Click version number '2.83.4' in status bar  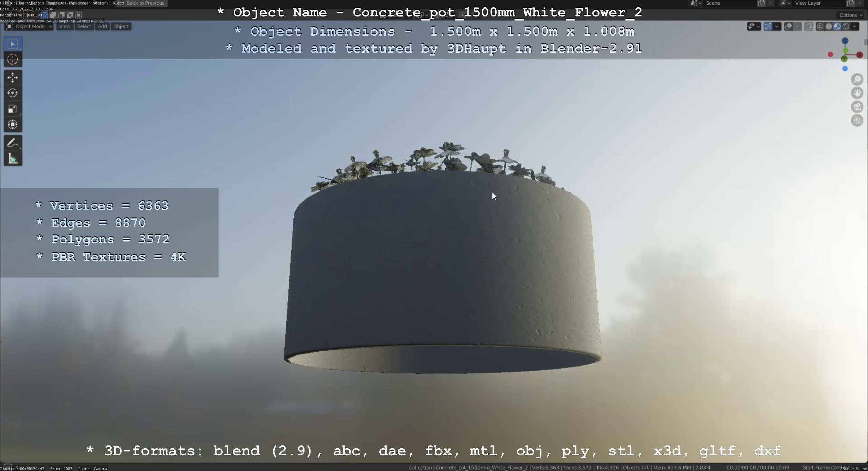[x=703, y=468]
